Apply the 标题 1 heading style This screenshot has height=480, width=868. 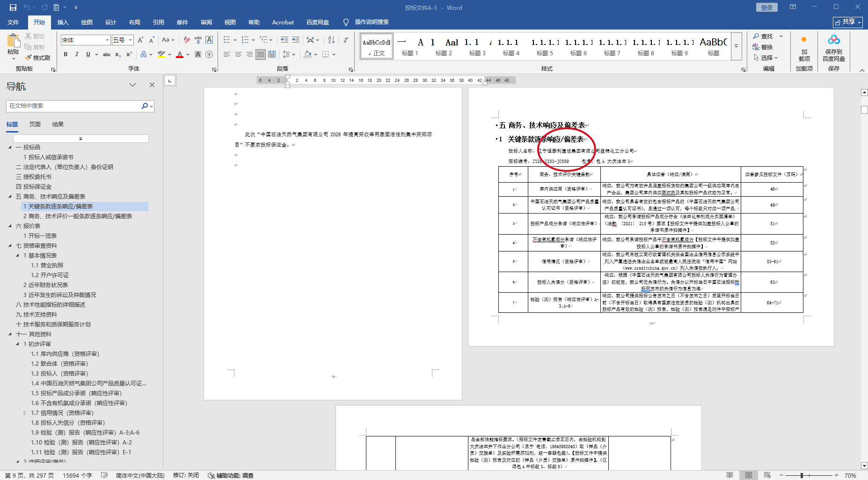(x=409, y=46)
